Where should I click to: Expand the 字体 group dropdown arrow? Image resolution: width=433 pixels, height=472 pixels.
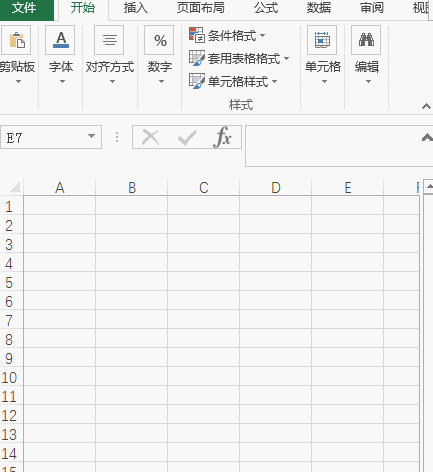62,82
